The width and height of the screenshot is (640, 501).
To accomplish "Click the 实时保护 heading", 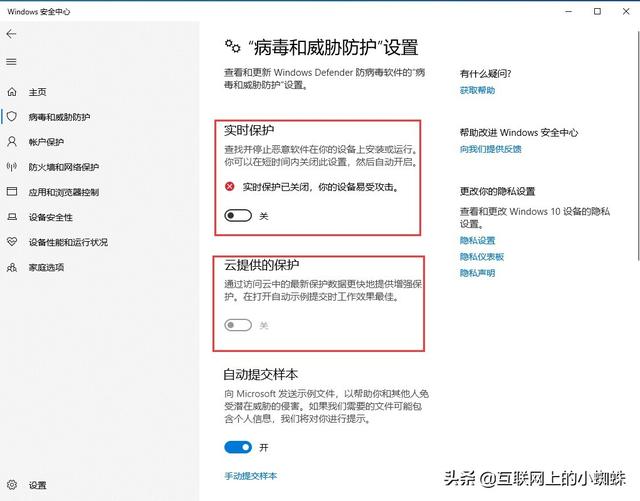I will click(249, 130).
